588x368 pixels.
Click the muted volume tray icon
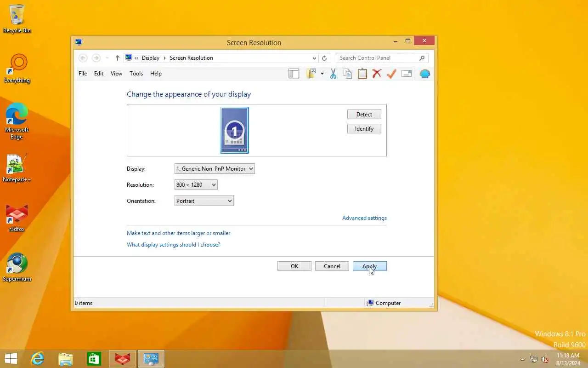[545, 359]
